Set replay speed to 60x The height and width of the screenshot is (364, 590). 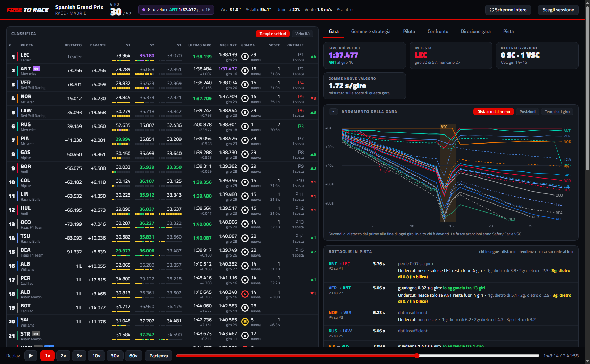pyautogui.click(x=134, y=356)
